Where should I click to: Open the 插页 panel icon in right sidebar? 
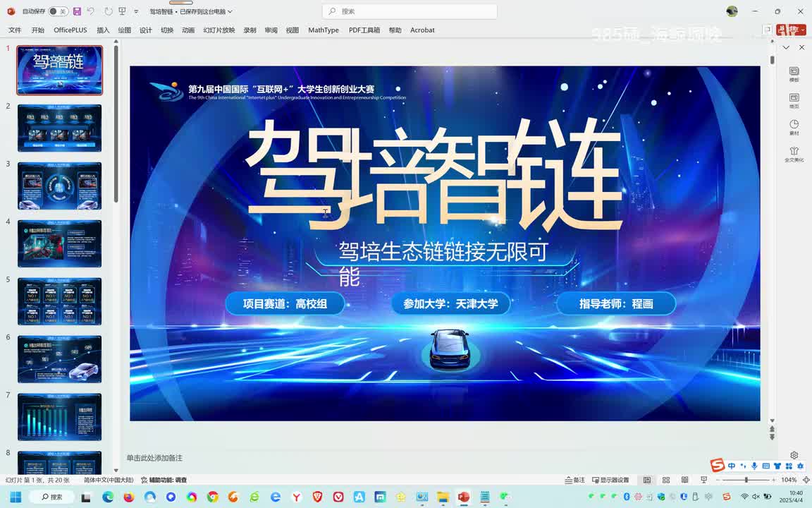pos(794,101)
